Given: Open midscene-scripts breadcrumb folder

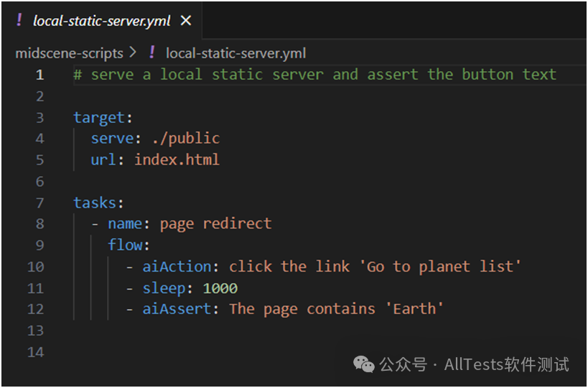Looking at the screenshot, I should point(69,53).
